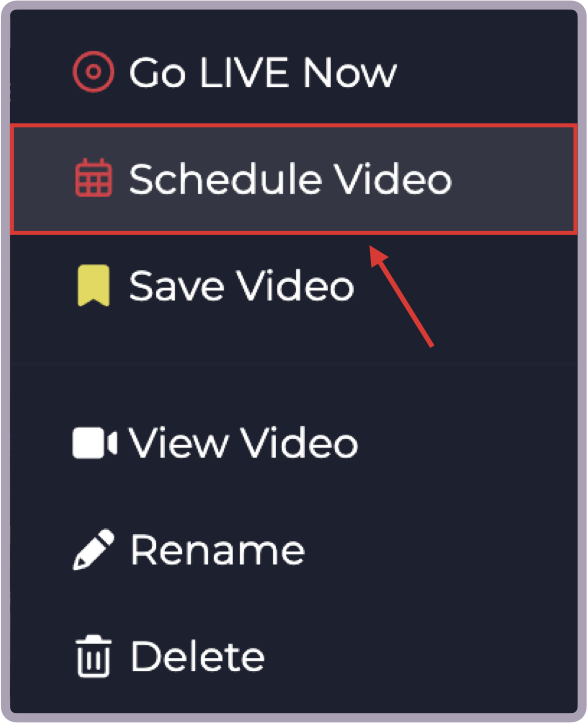The image size is (587, 723).
Task: Click the yellow bookmark Save icon
Action: (94, 285)
